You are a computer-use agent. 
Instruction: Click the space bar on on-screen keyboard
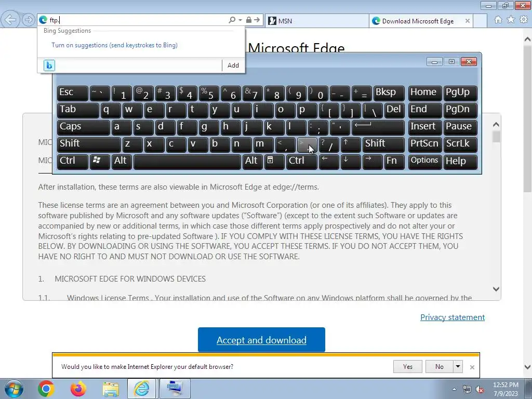pyautogui.click(x=187, y=162)
